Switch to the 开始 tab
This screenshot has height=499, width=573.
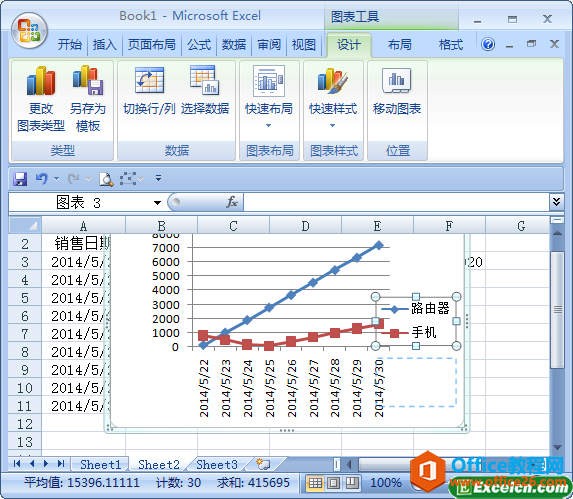click(70, 45)
